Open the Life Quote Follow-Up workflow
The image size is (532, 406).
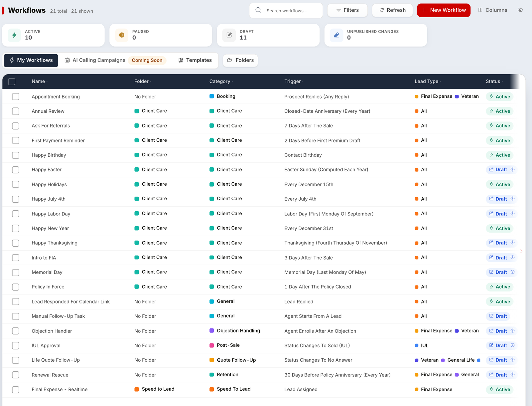[56, 360]
